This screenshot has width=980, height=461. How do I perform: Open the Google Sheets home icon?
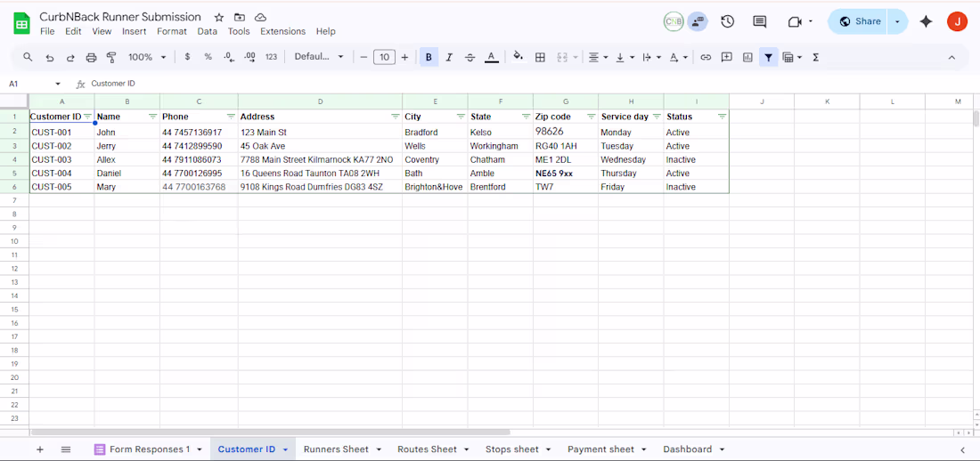[x=22, y=24]
